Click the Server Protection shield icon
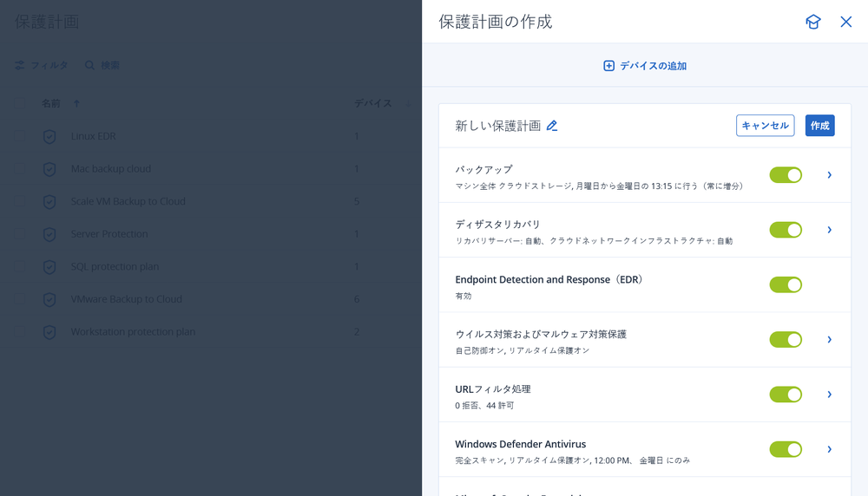Screen dimensions: 868x496 (x=49, y=234)
